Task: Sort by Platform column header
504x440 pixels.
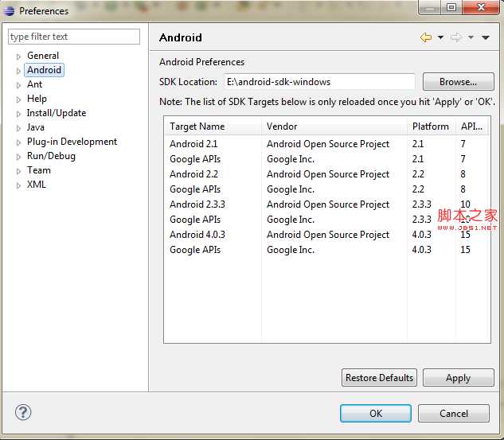Action: click(x=432, y=127)
